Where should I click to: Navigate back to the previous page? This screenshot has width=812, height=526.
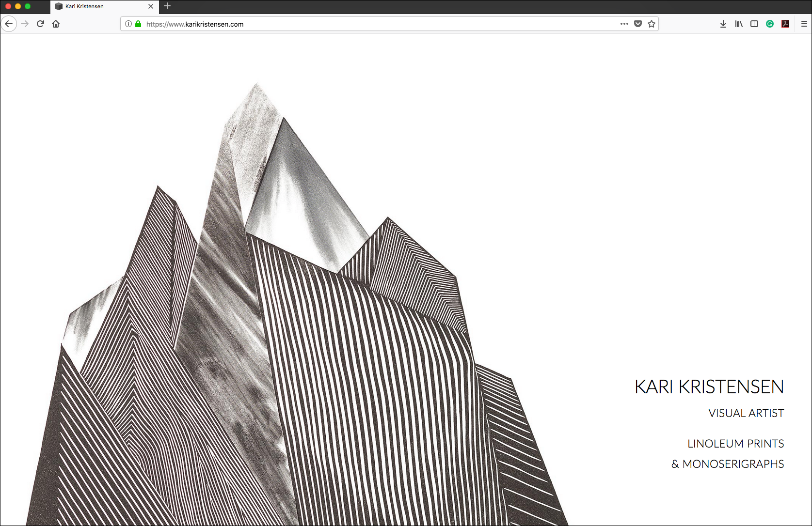click(9, 23)
